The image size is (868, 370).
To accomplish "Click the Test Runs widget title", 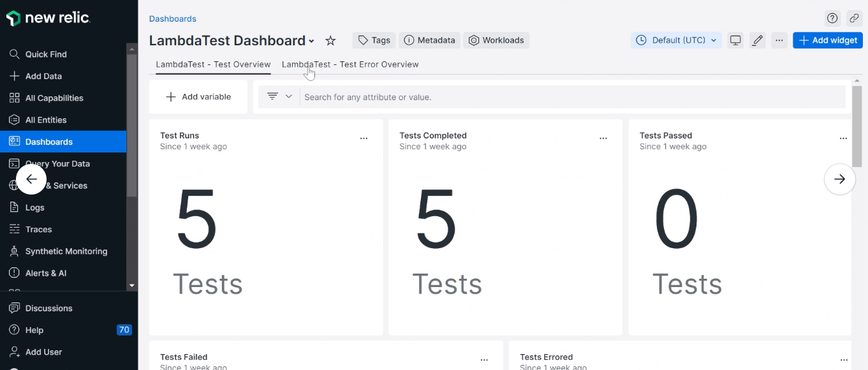I will click(x=180, y=135).
